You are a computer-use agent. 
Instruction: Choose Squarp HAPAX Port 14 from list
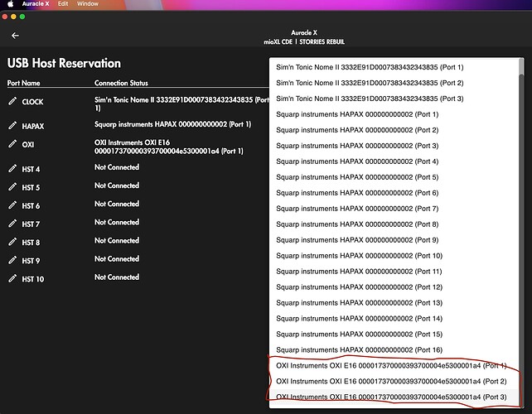pos(394,319)
